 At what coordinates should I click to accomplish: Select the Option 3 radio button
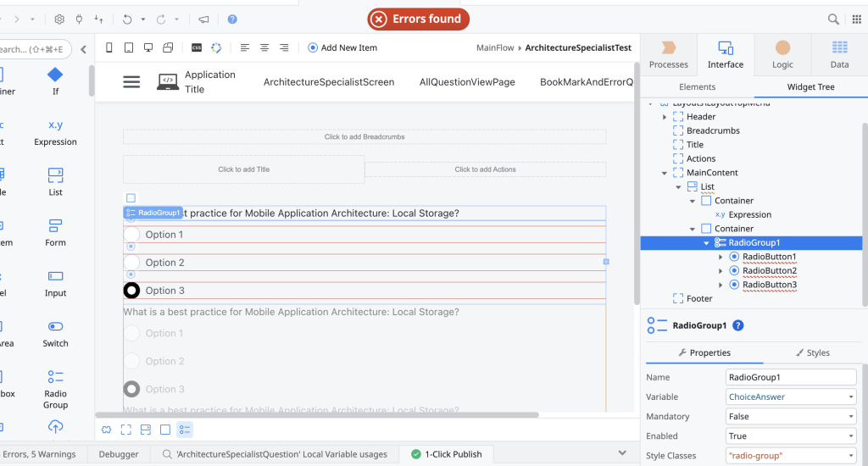point(131,291)
